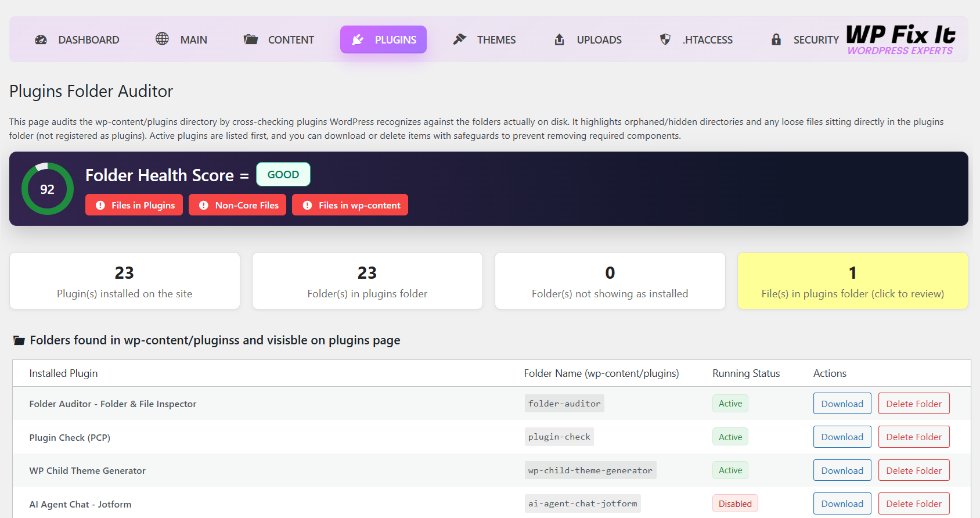Click the Plugin(s) installed on the site card
Viewport: 980px width, 518px height.
click(125, 280)
